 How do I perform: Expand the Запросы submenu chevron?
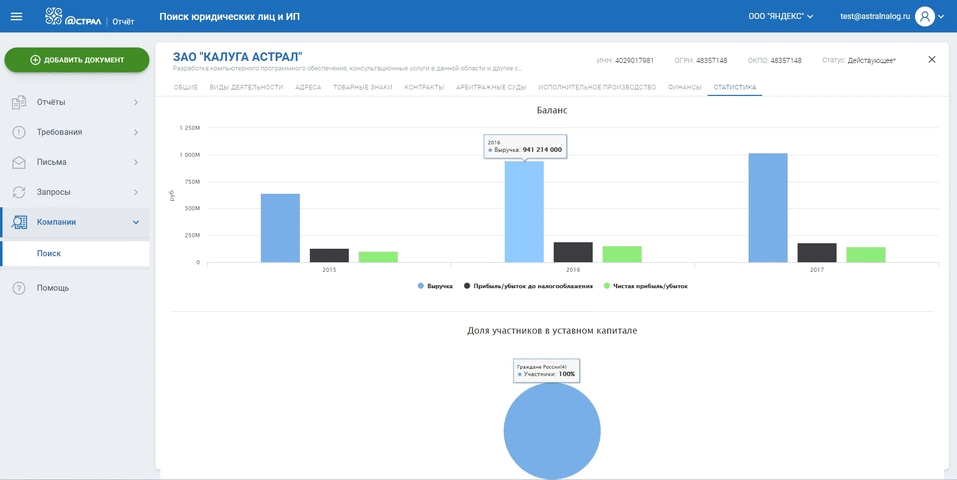(136, 192)
